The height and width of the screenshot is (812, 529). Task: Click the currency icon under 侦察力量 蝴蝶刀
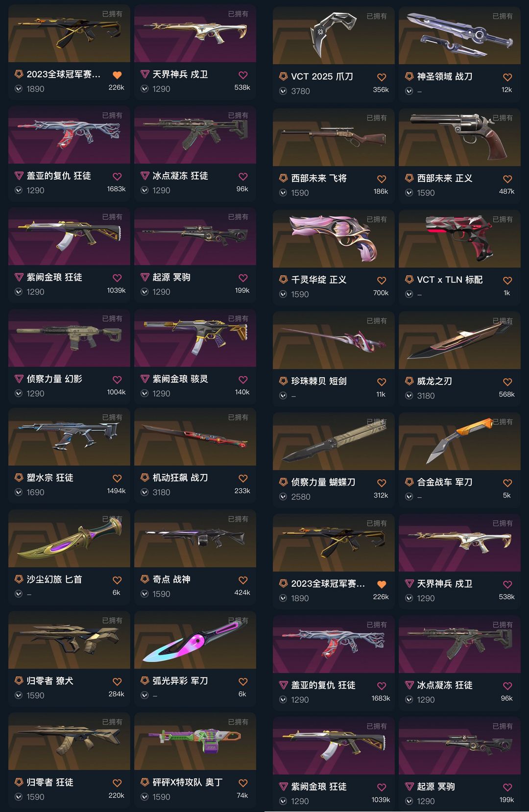coord(283,497)
